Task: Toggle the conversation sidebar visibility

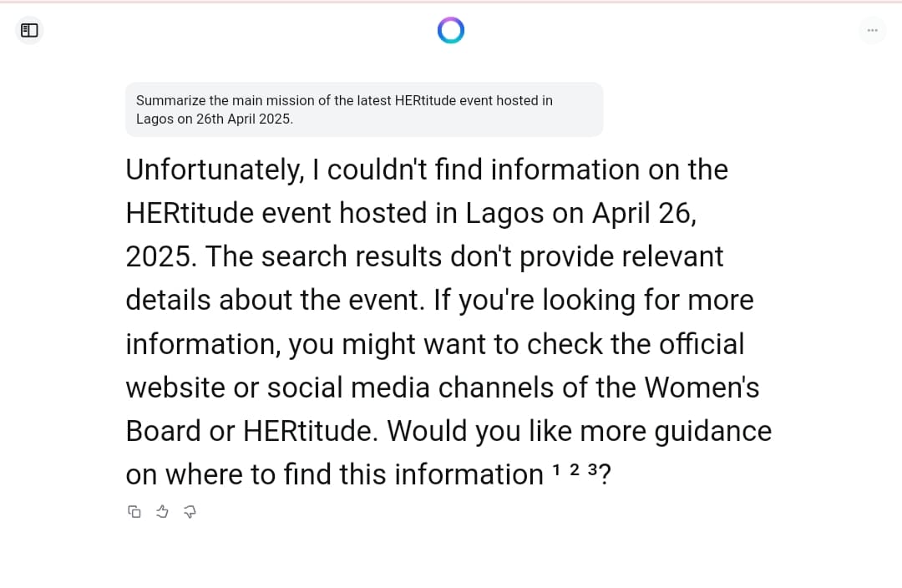Action: pyautogui.click(x=29, y=30)
